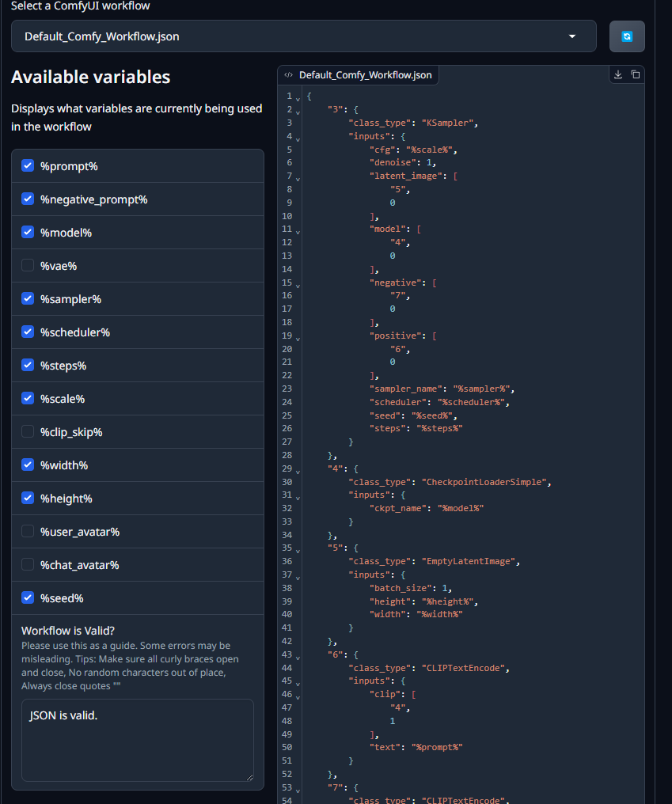
Task: Select the Default_Comfy_Workflow.json code tab
Action: pyautogui.click(x=358, y=75)
